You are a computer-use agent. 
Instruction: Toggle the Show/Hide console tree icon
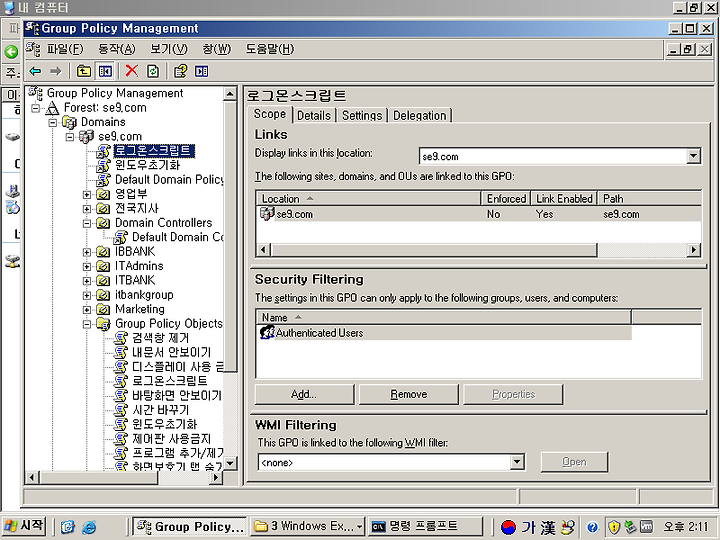(x=105, y=71)
